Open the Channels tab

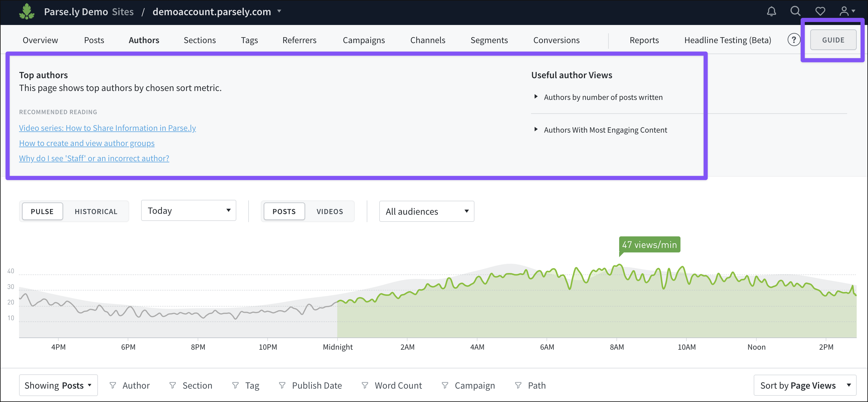[427, 40]
